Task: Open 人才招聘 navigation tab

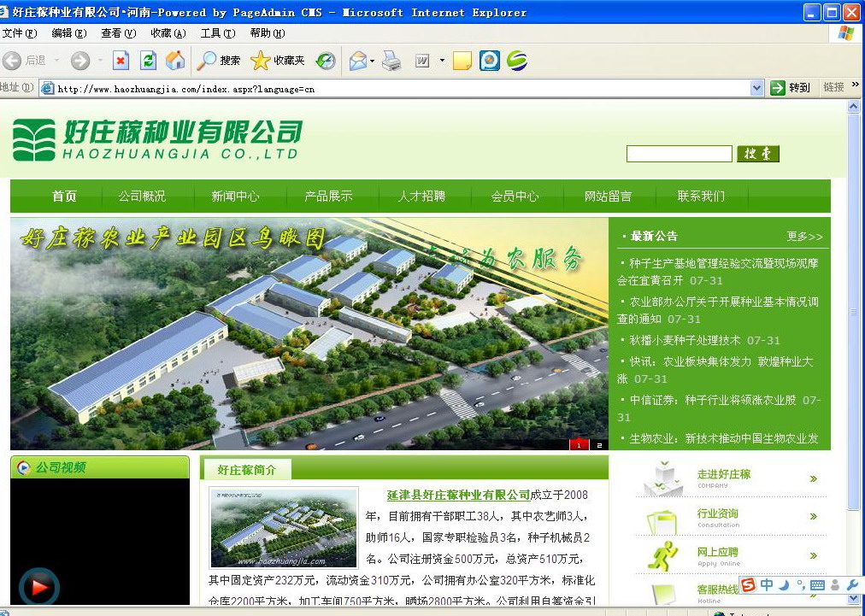Action: tap(421, 196)
